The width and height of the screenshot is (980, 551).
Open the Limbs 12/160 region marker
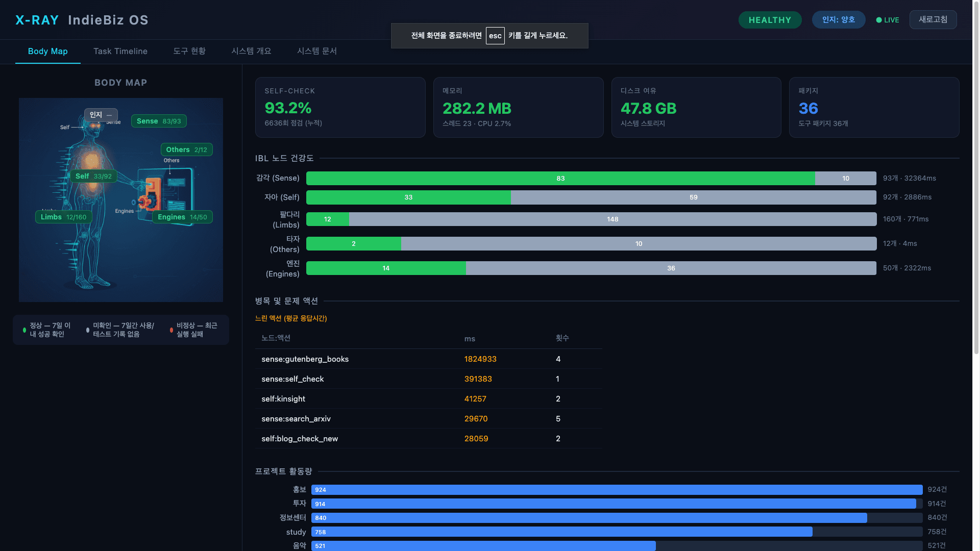63,217
